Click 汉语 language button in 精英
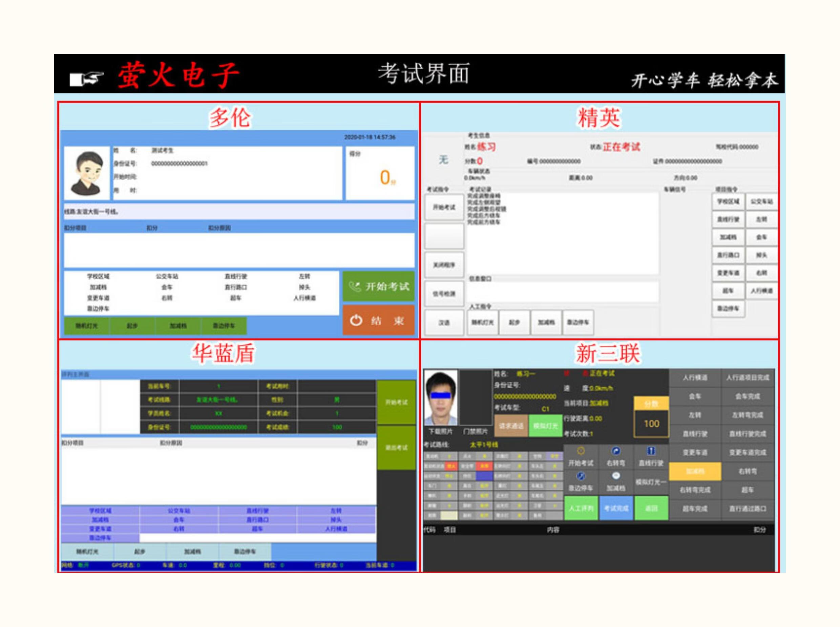This screenshot has height=627, width=840. coord(444,323)
